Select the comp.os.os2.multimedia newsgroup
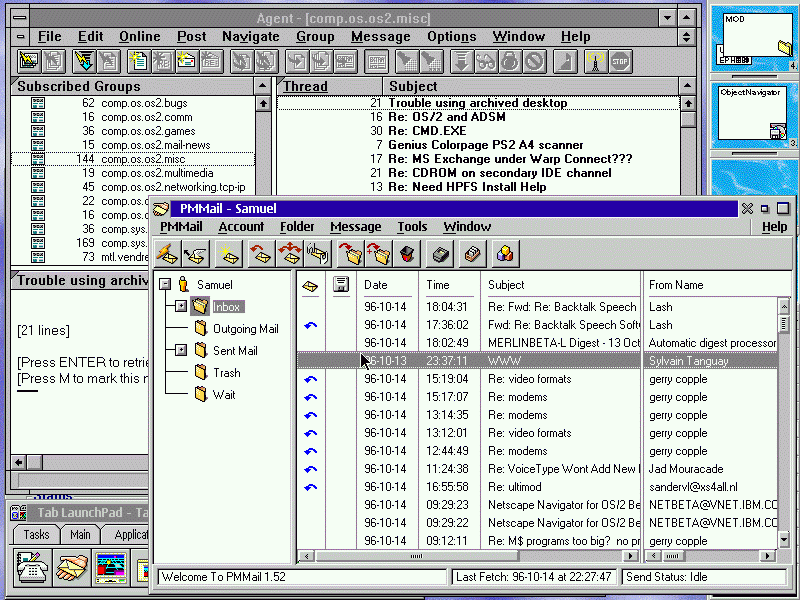This screenshot has height=600, width=800. click(x=133, y=173)
